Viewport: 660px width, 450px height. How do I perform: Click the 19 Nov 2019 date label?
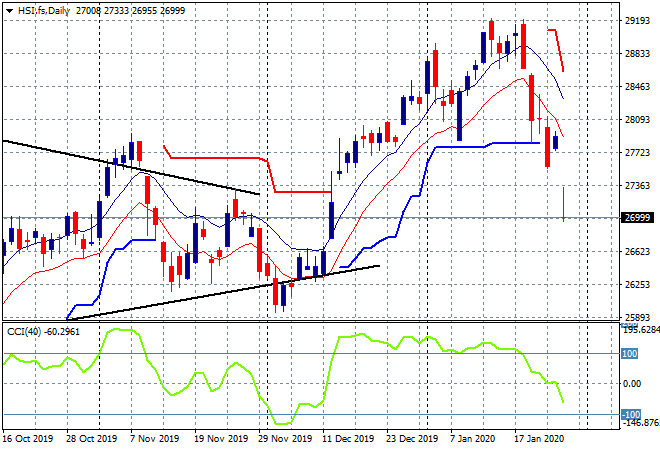click(x=221, y=438)
